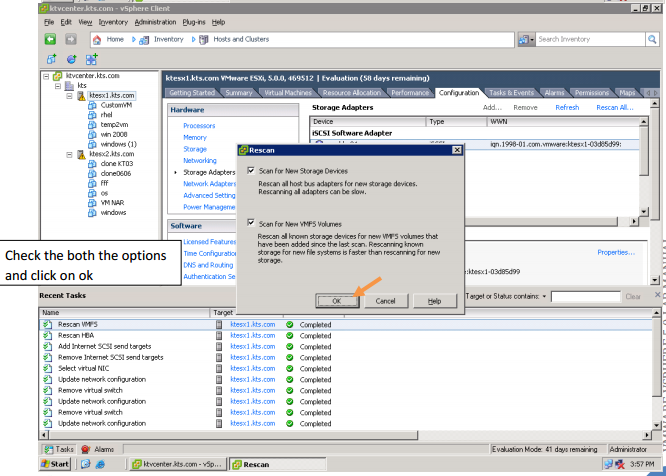The image size is (666, 476).
Task: Collapse the ktvcenter.kts.com tree node
Action: click(46, 76)
